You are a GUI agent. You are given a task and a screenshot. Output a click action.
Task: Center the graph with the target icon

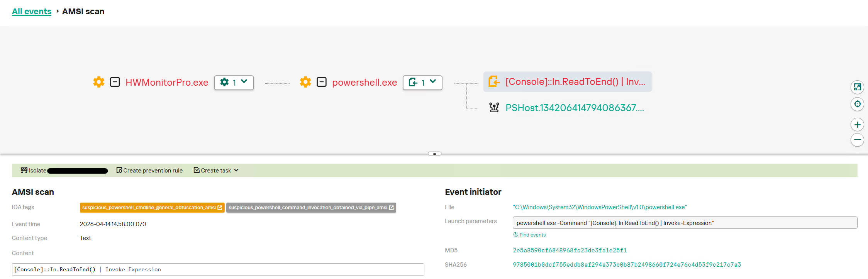(857, 104)
